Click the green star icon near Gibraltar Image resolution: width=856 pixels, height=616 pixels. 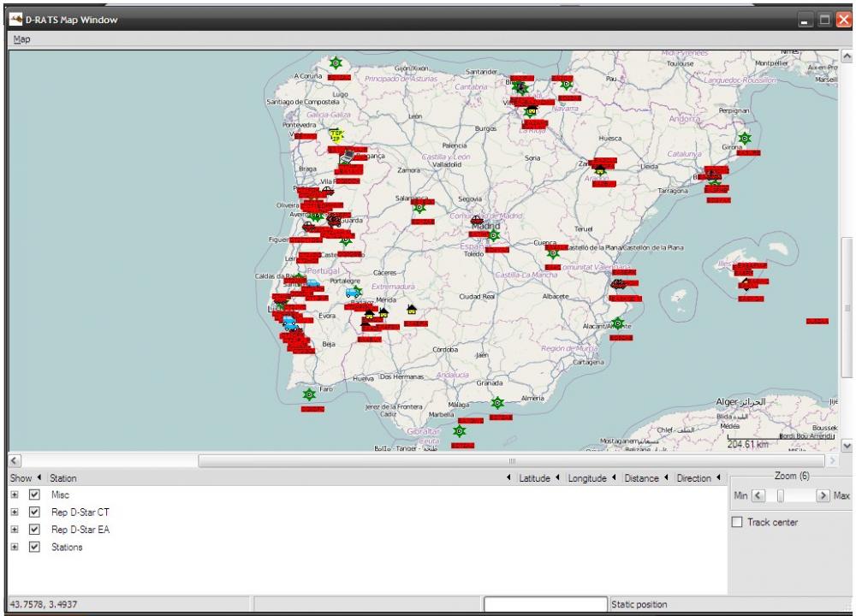tap(459, 431)
